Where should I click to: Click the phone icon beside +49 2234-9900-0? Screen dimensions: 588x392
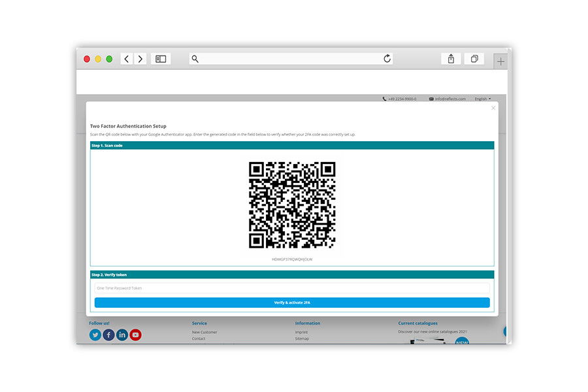coord(385,99)
